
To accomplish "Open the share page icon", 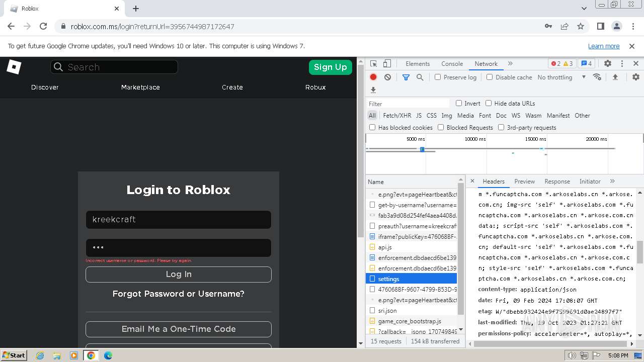I will coord(565,26).
